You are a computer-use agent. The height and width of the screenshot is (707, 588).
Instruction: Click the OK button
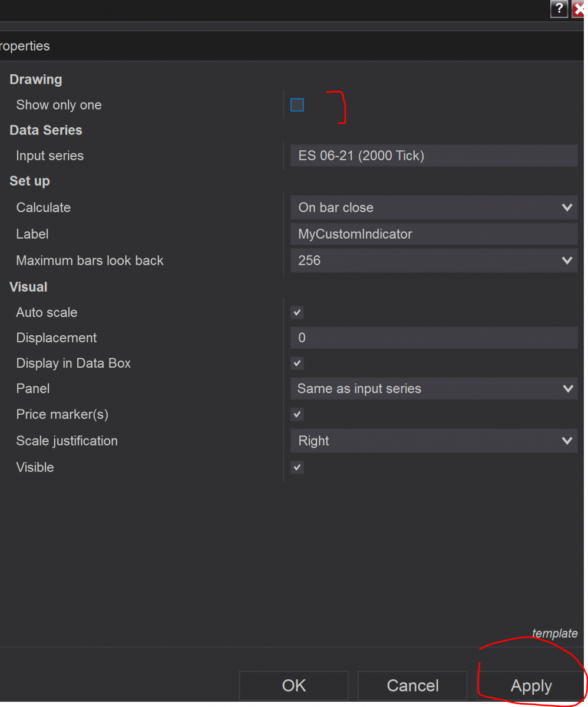click(293, 685)
